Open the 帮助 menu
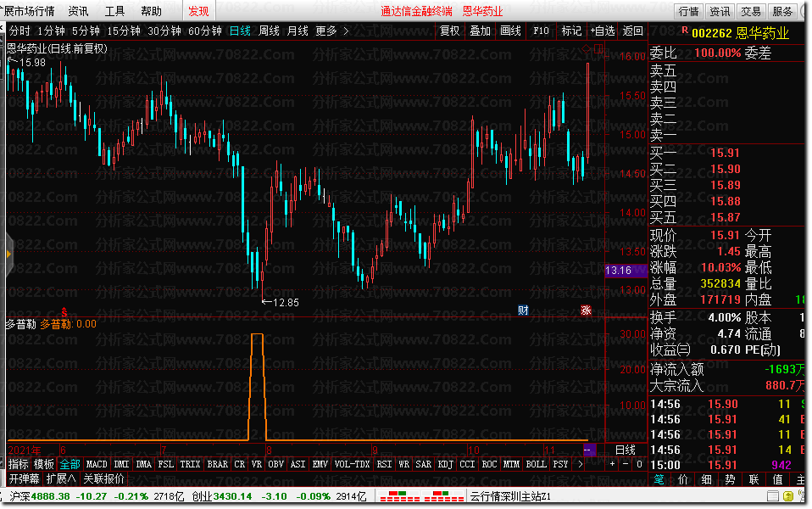The image size is (812, 509). [x=151, y=11]
